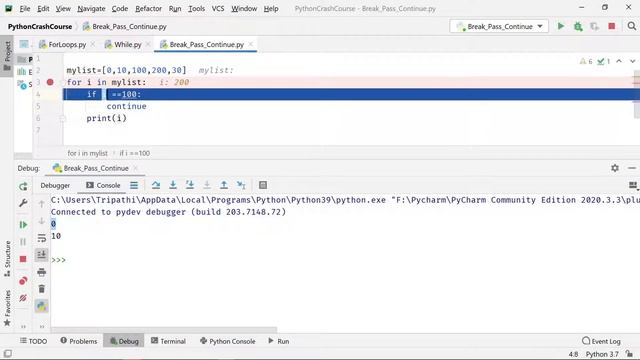Close the Break_Pass_Continue.py editor tab
Viewport: 640px width, 360px height.
pos(251,44)
